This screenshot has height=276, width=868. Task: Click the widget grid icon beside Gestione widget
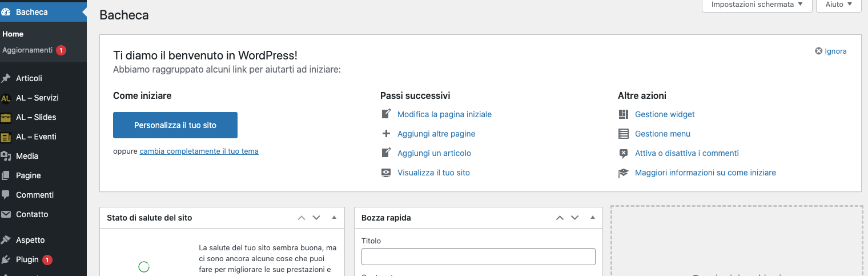point(624,114)
